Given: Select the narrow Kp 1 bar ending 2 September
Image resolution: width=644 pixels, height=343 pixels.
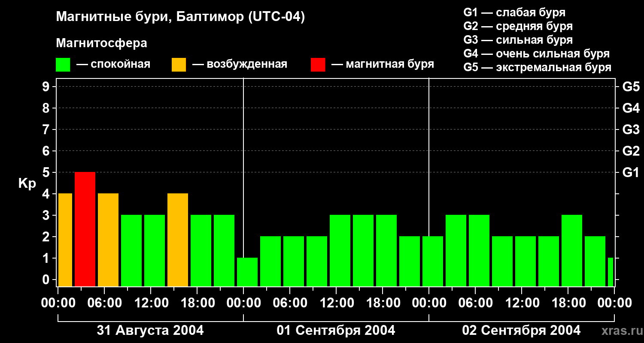Looking at the screenshot, I should tap(611, 272).
